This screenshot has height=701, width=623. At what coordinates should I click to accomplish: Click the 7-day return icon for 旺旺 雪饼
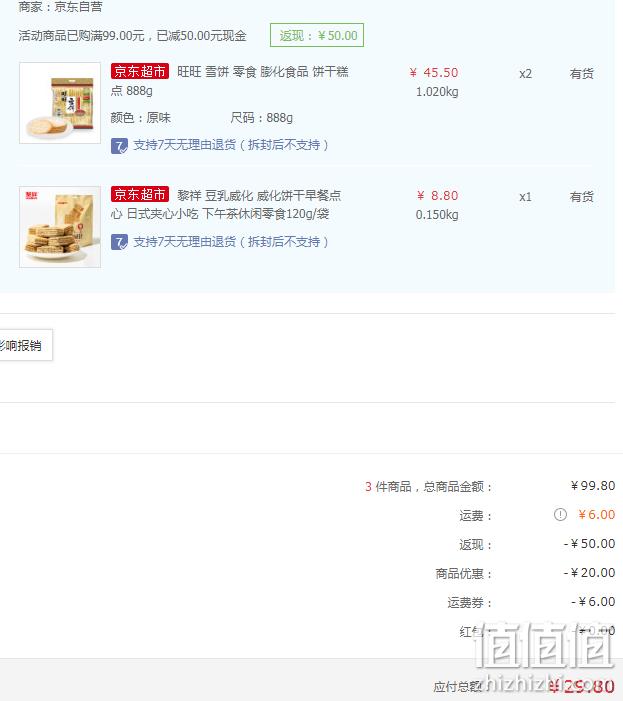point(119,146)
